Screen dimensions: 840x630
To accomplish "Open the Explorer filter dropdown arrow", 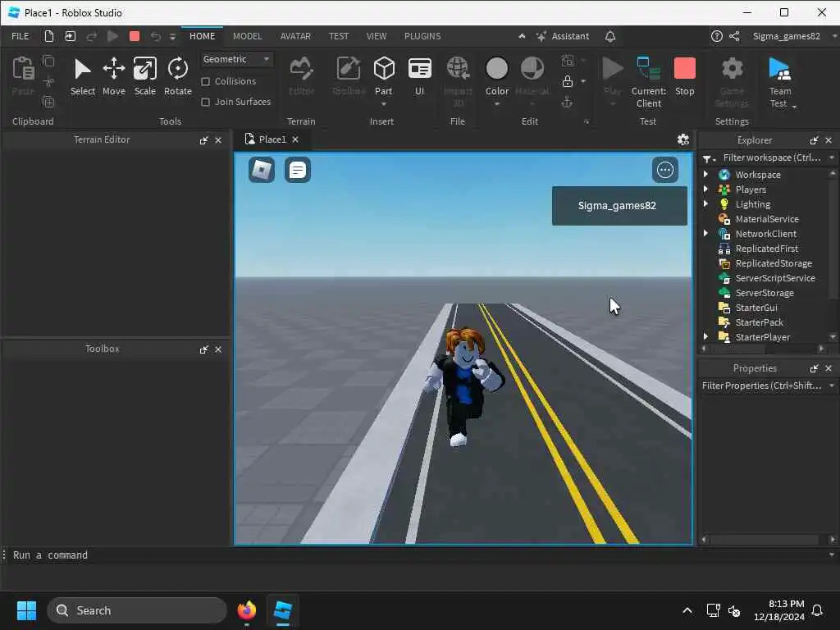I will coord(832,157).
